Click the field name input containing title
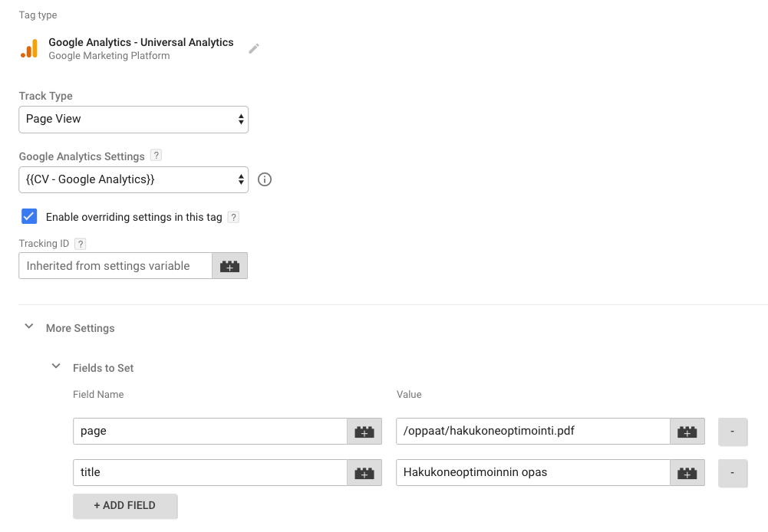 point(210,472)
